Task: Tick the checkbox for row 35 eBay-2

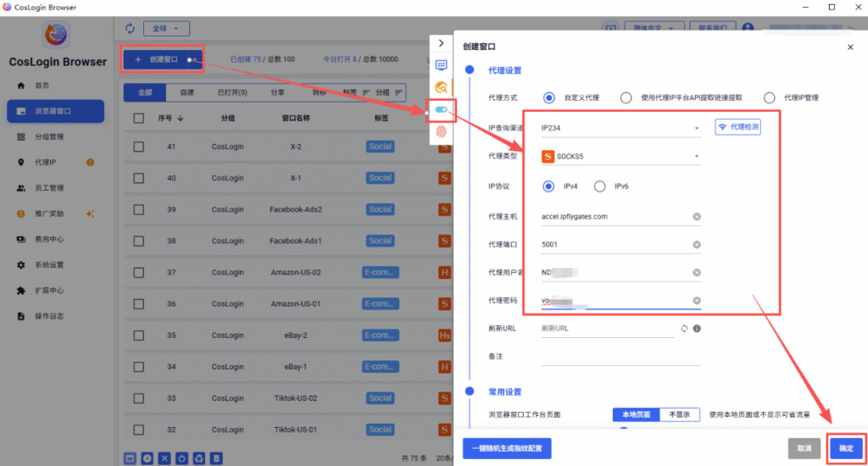Action: pos(139,336)
